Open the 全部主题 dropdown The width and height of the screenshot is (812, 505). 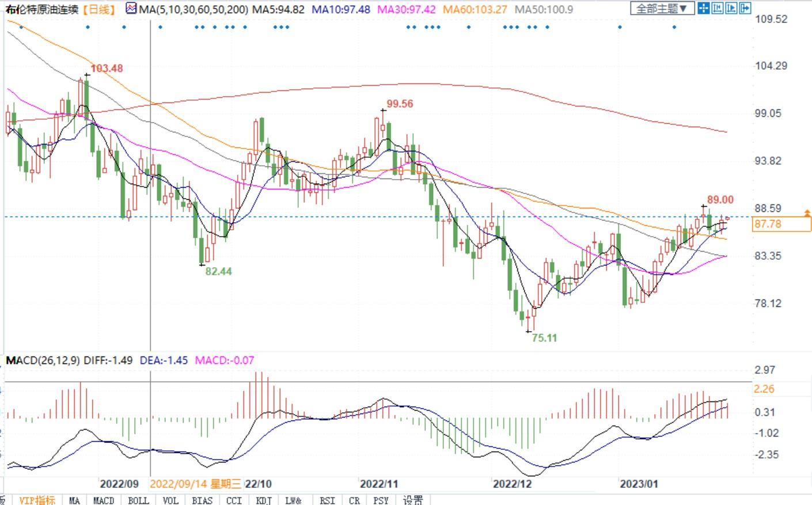point(662,9)
